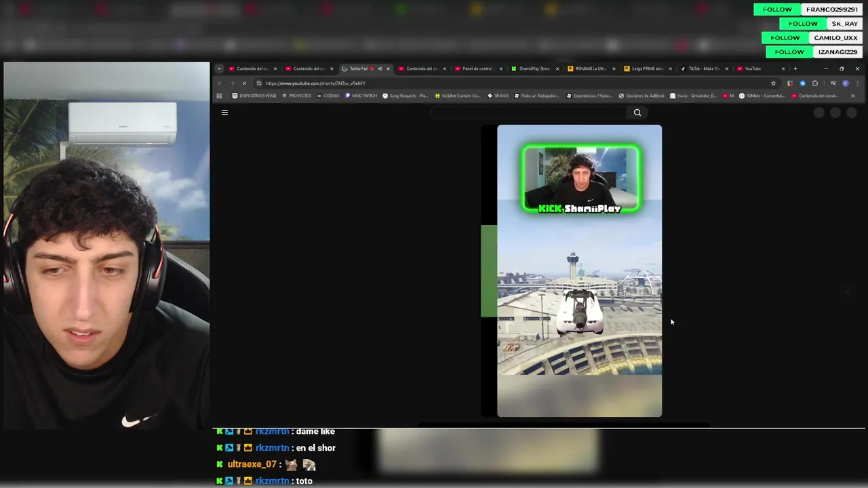The height and width of the screenshot is (488, 868).
Task: Go back in browser history
Action: 220,83
